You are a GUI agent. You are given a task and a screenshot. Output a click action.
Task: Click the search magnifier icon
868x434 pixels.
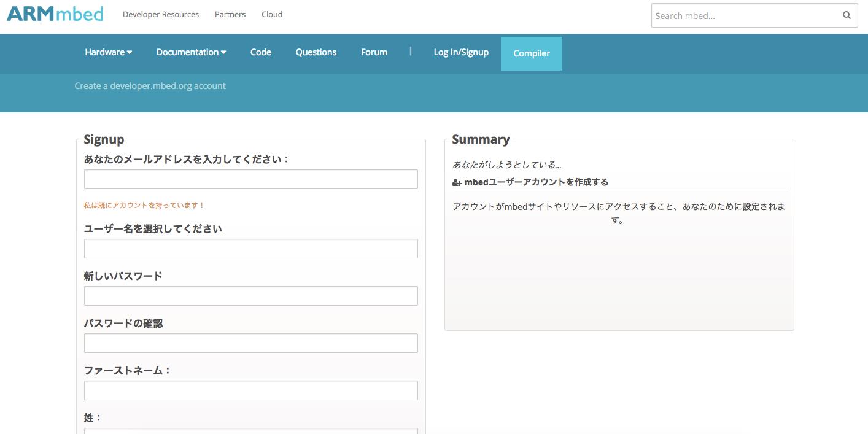click(x=847, y=16)
